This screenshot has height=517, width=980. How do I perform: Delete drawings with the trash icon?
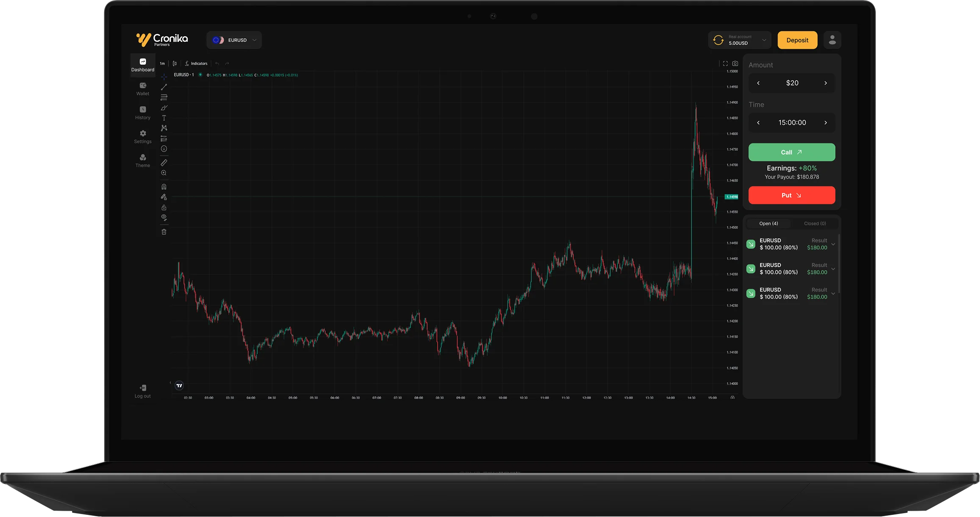(164, 232)
